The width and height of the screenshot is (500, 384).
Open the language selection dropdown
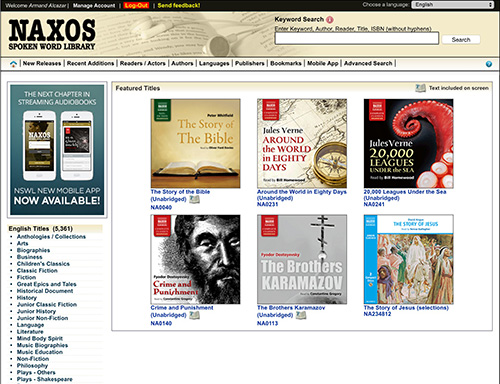click(x=453, y=5)
